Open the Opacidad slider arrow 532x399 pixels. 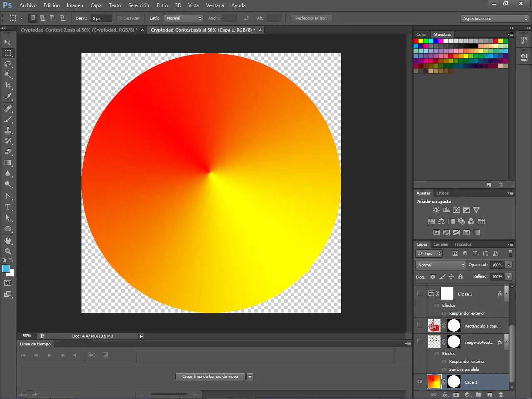pos(508,265)
